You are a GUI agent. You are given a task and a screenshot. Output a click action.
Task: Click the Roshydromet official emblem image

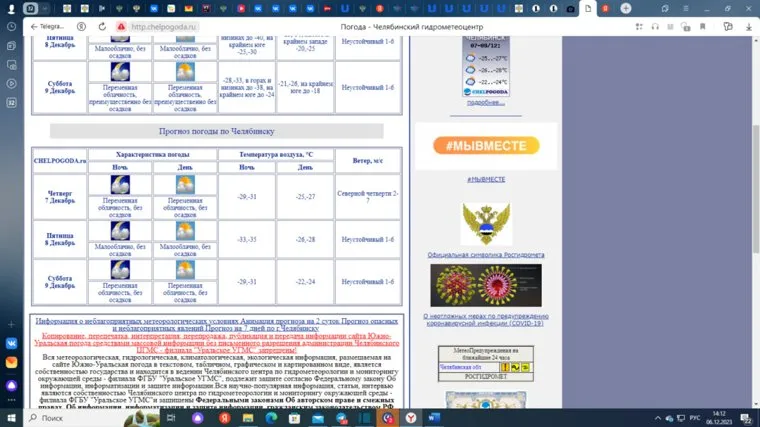[486, 223]
